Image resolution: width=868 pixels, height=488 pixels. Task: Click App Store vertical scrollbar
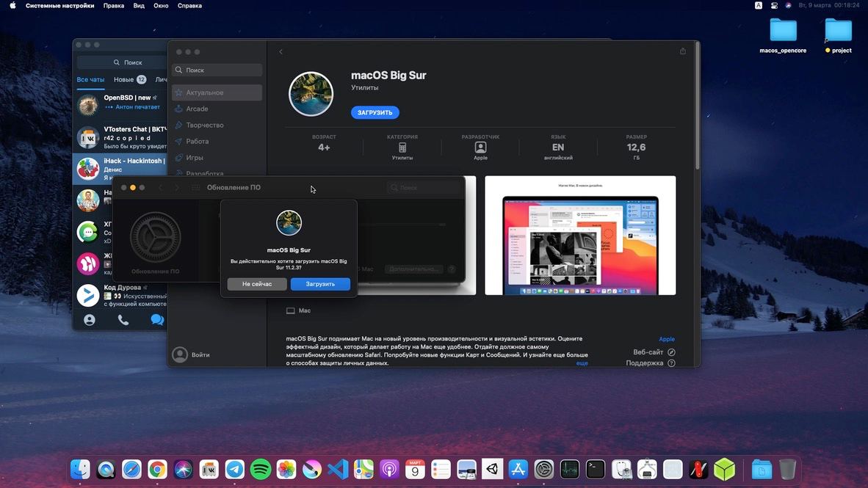(697, 105)
